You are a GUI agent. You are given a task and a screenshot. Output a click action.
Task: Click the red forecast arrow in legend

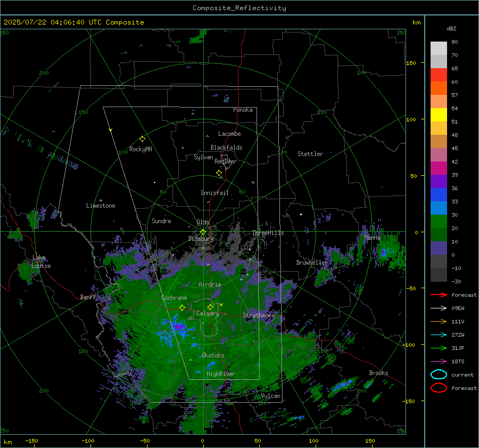coord(439,295)
